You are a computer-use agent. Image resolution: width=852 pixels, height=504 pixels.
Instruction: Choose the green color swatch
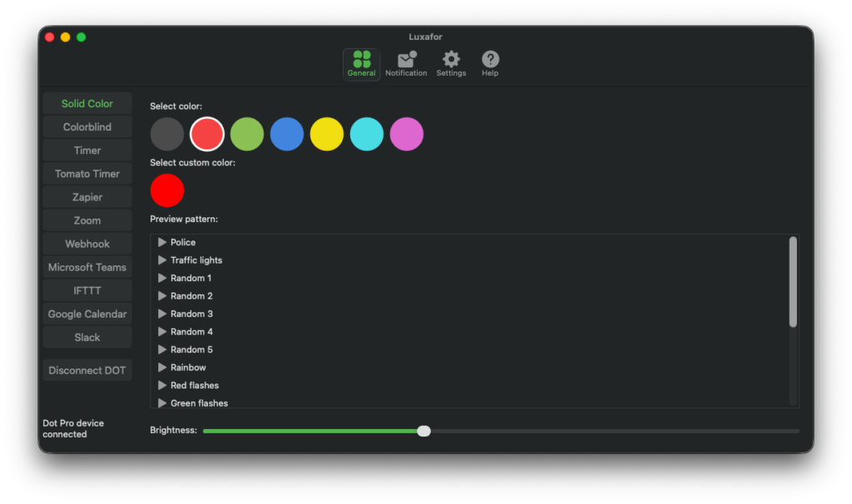point(247,134)
